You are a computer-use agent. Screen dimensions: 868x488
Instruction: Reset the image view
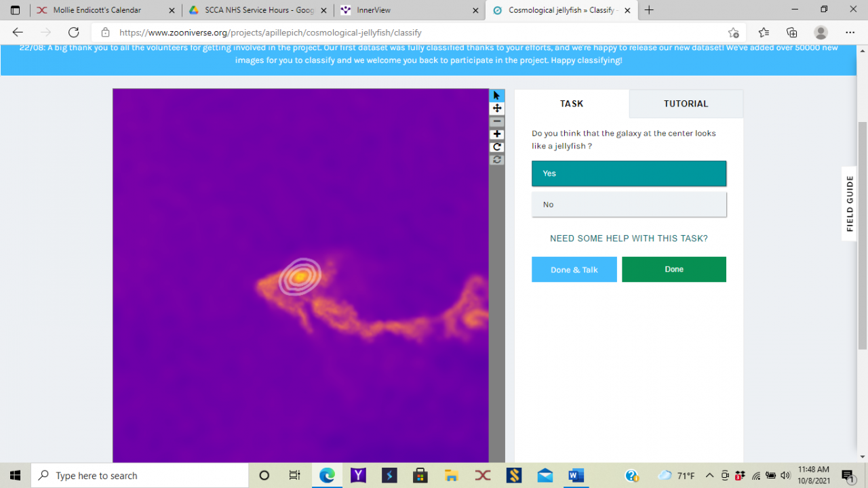pos(497,160)
